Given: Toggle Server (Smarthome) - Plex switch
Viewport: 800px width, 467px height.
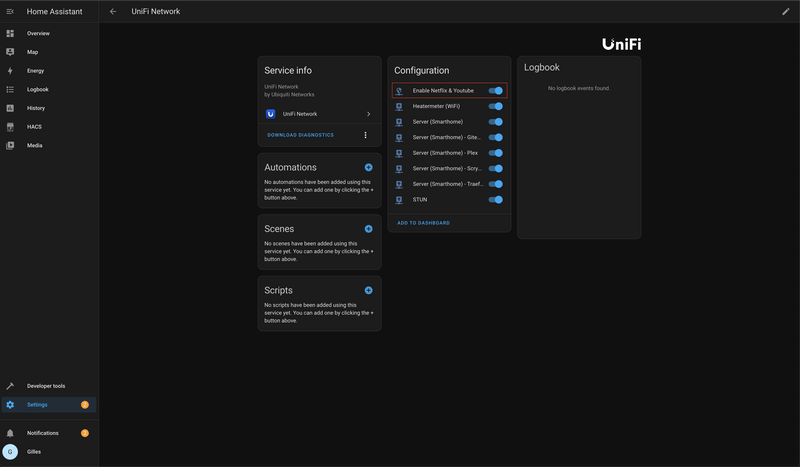Looking at the screenshot, I should point(496,153).
